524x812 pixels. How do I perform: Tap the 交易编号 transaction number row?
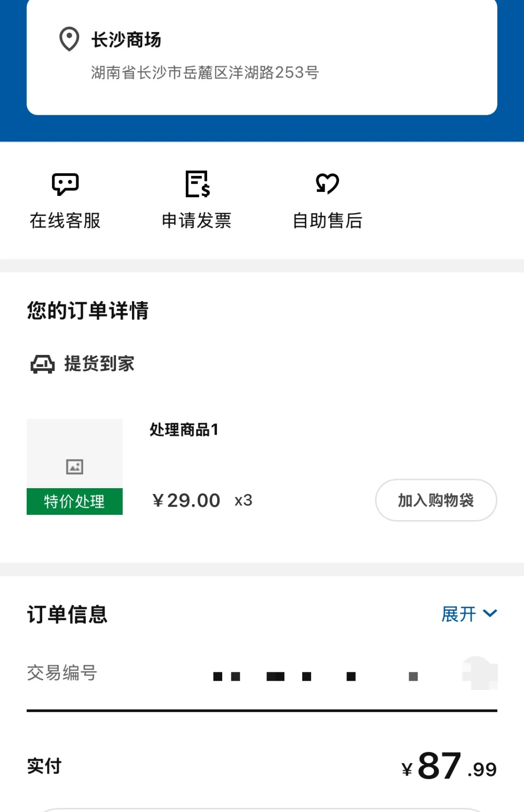coord(262,674)
